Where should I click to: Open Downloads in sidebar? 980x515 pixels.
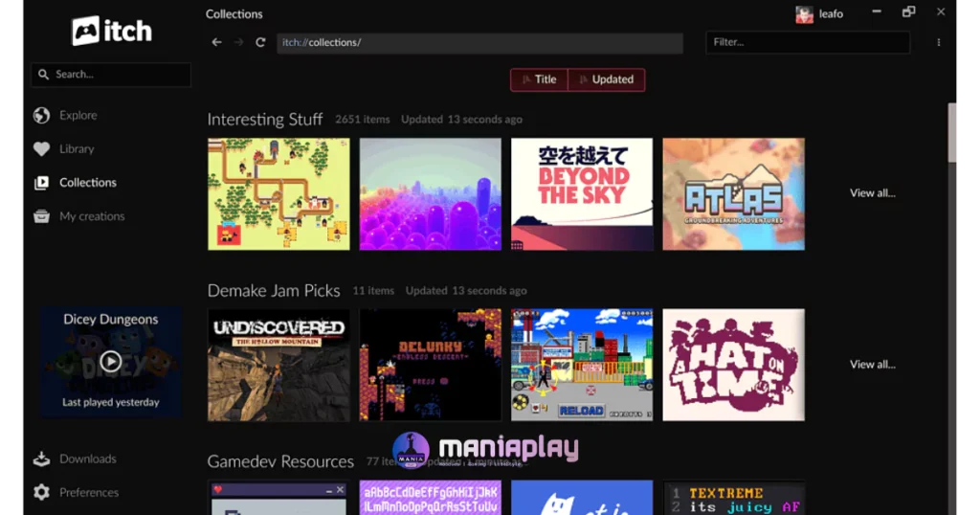coord(87,459)
